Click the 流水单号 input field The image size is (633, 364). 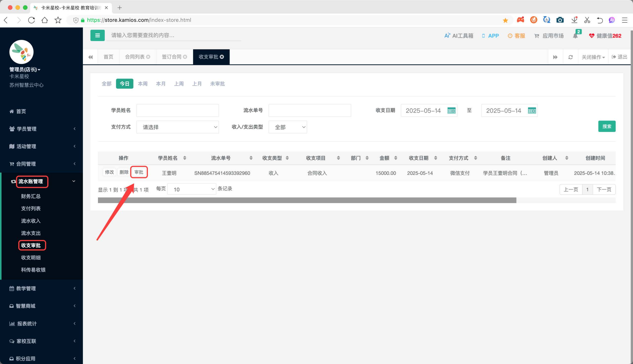coord(310,110)
